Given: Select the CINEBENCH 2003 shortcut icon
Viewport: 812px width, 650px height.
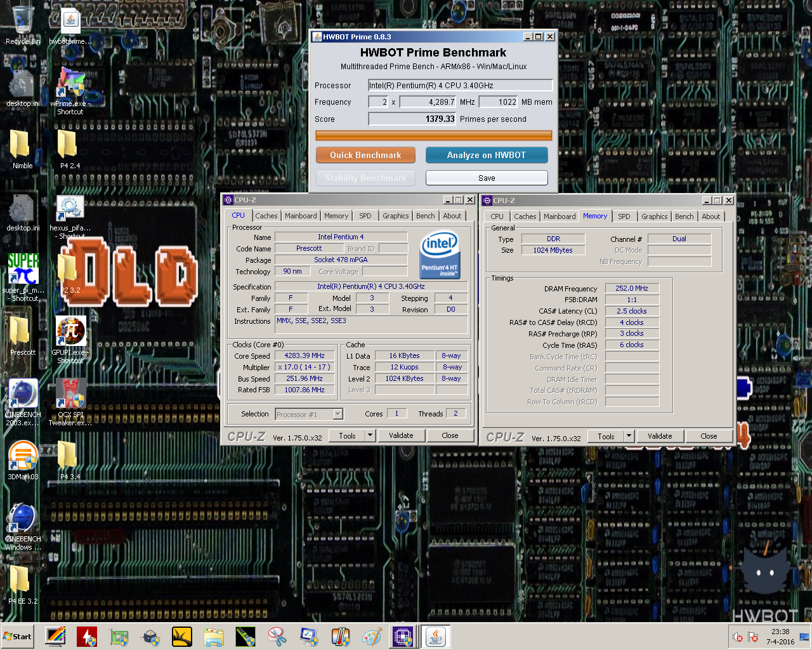Looking at the screenshot, I should [x=23, y=402].
